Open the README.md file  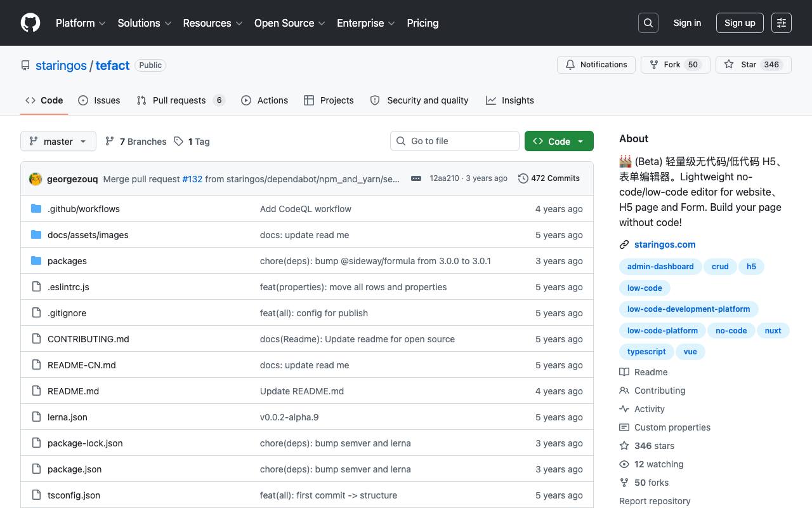click(x=73, y=391)
